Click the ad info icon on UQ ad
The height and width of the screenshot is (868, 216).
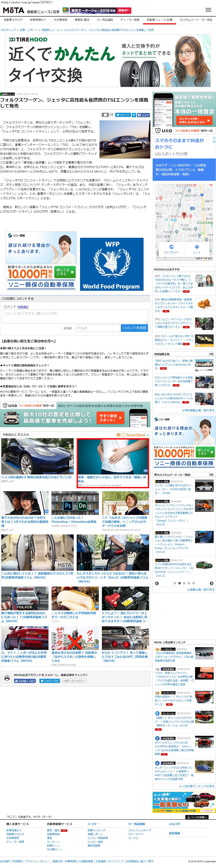pos(214,142)
